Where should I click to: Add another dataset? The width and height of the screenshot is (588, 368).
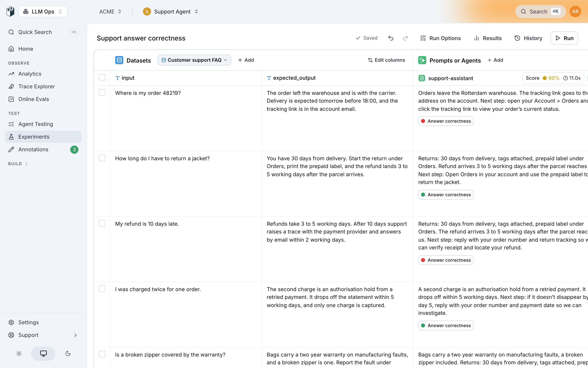point(246,60)
